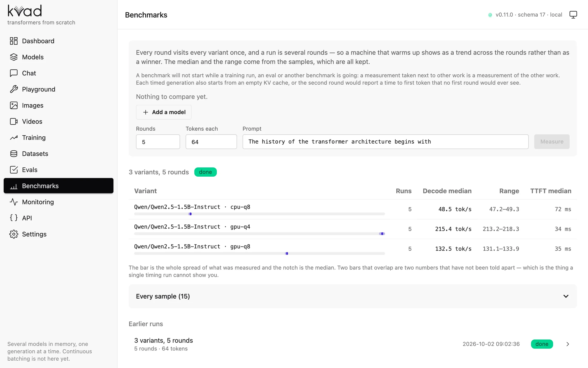Click the Monitoring pulse icon
588x368 pixels.
[14, 202]
